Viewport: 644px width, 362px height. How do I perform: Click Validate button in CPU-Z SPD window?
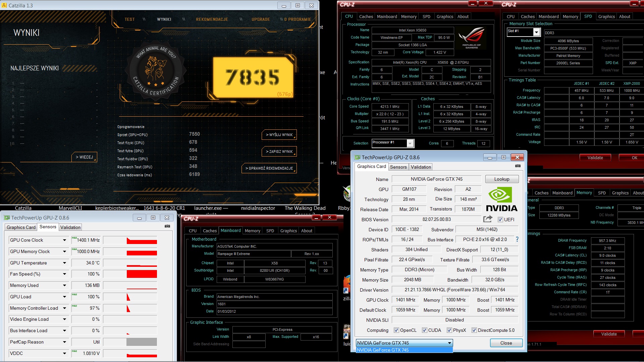tap(595, 158)
